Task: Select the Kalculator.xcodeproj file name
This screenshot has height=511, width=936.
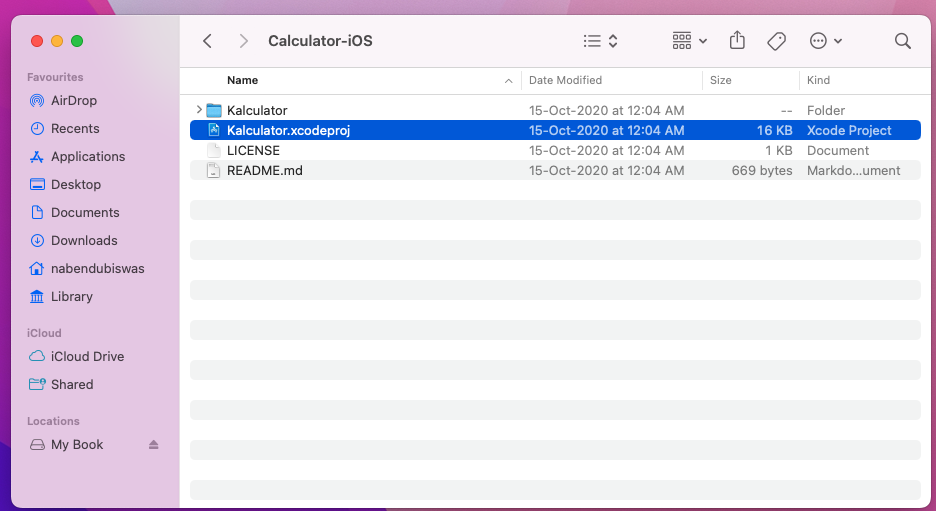Action: (288, 130)
